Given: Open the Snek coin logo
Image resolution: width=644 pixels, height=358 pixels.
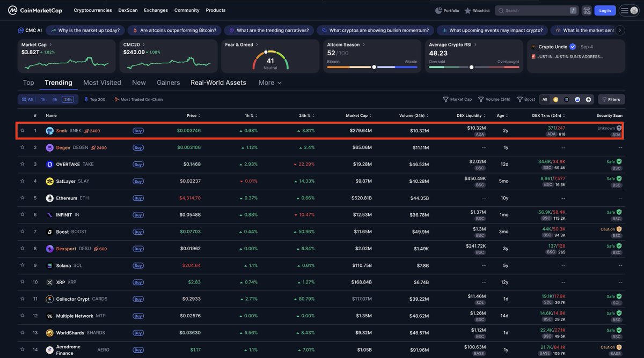Looking at the screenshot, I should (50, 131).
